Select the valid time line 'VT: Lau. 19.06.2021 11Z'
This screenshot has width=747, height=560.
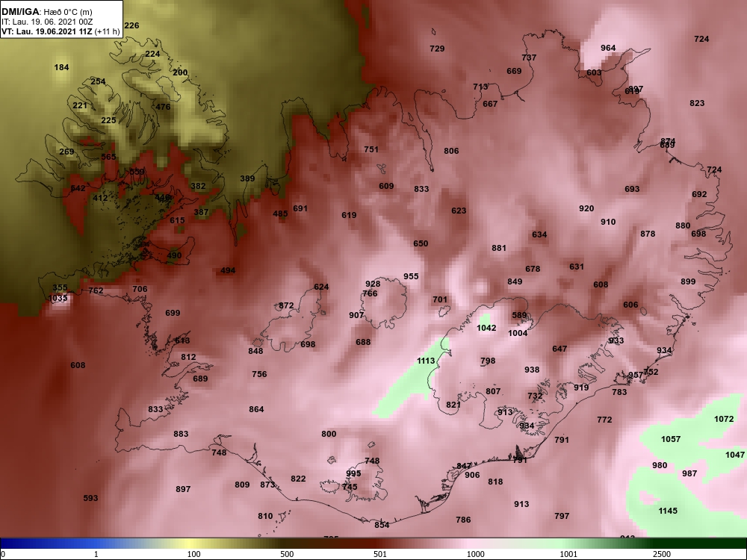click(x=47, y=32)
